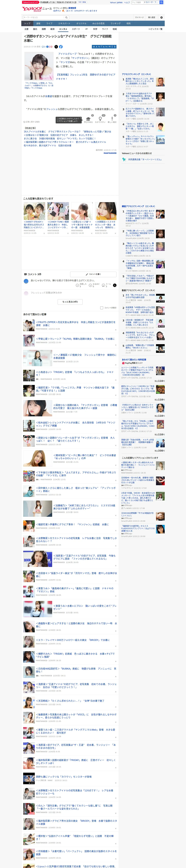Click the blue web search button at top right
Viewport: 186px width, 868px height.
161,2
